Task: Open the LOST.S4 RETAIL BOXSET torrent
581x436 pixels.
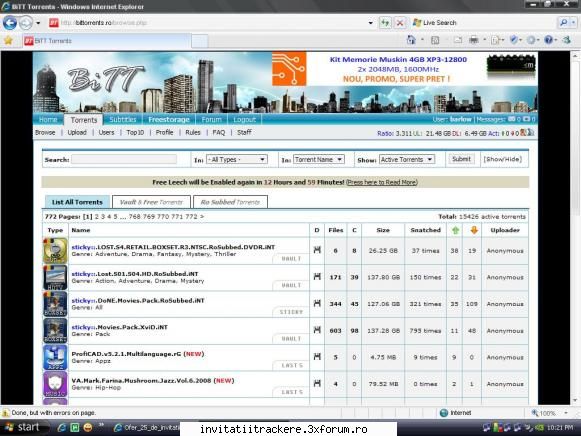Action: point(173,247)
